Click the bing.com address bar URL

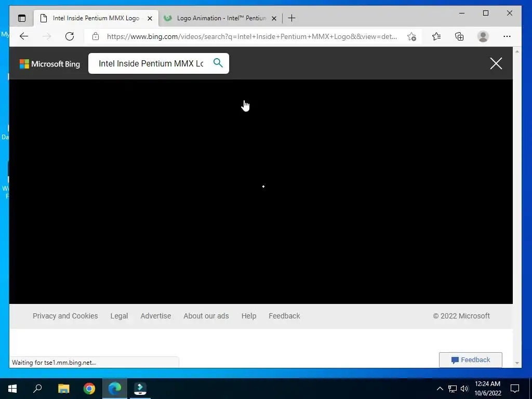click(252, 36)
